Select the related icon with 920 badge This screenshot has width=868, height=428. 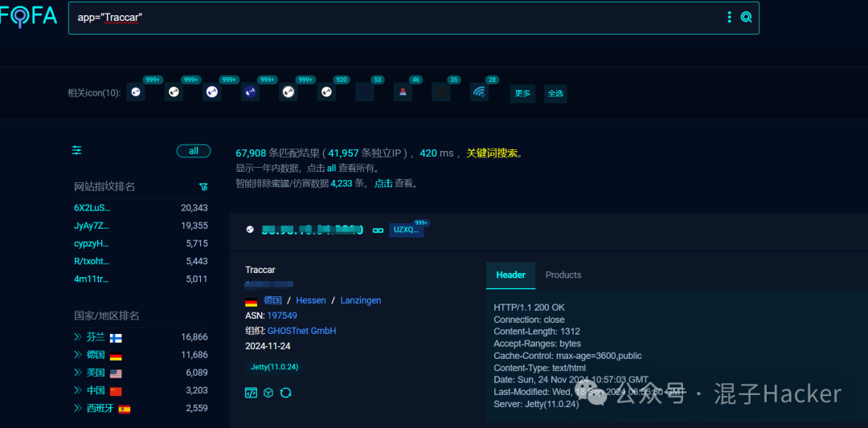coord(326,92)
